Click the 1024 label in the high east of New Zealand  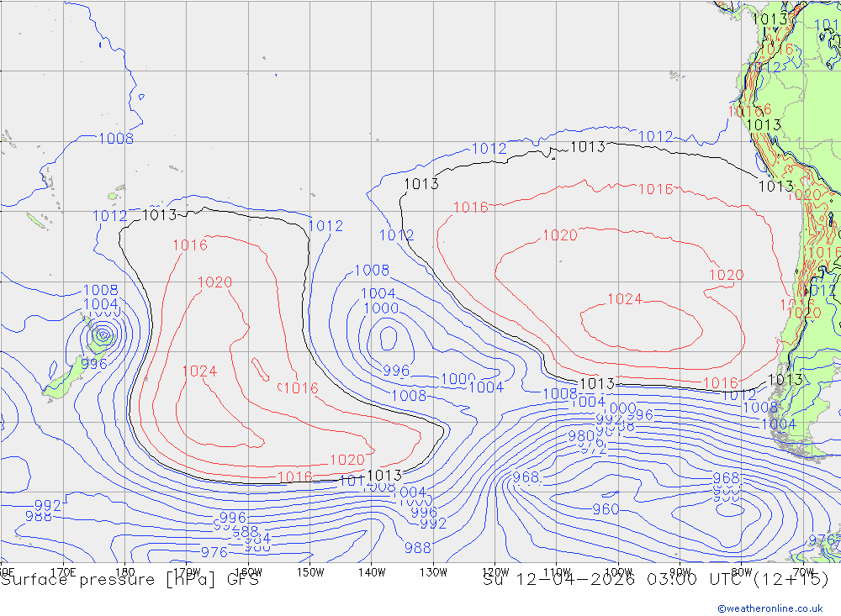click(199, 371)
